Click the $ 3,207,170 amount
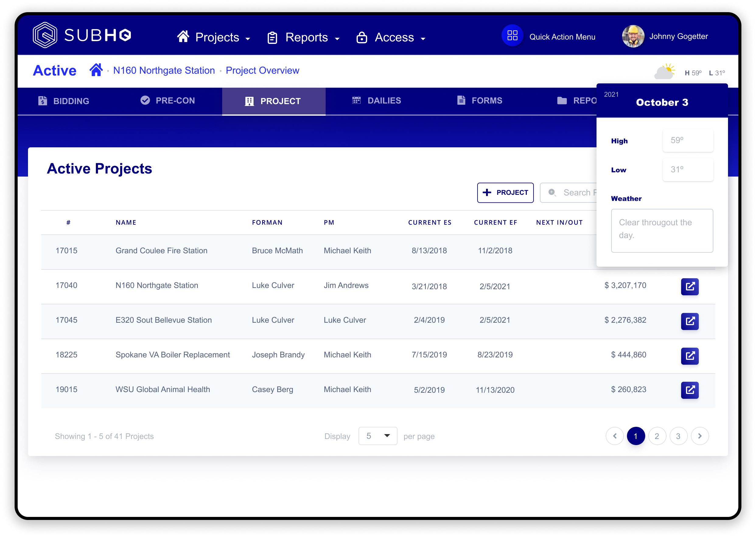The height and width of the screenshot is (537, 756). (625, 285)
